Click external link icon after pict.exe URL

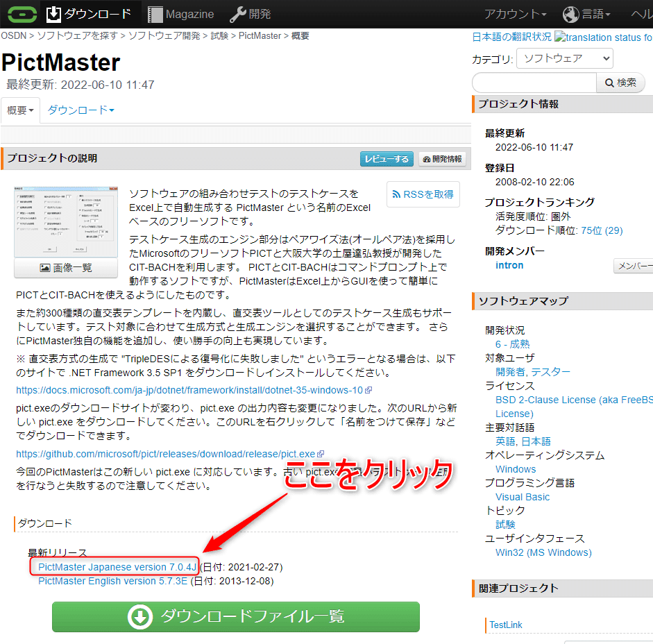coord(320,454)
